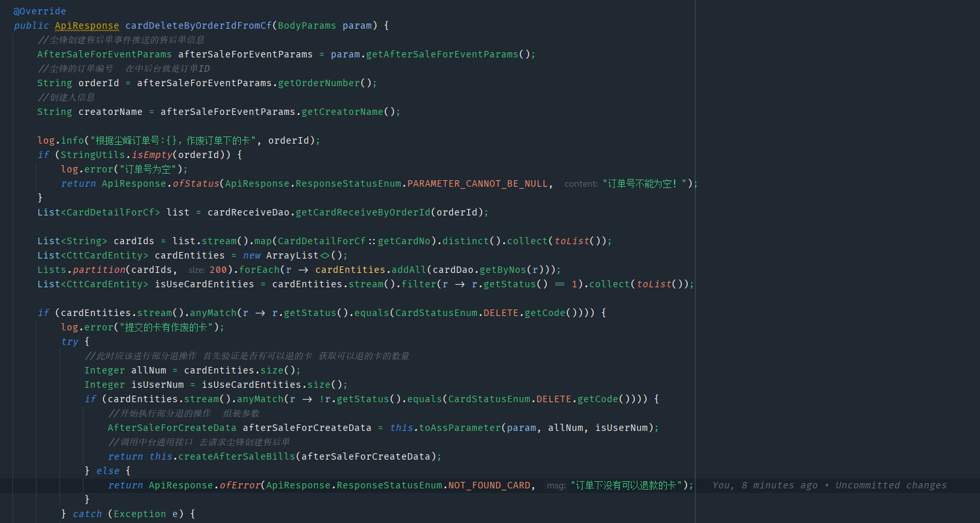The image size is (980, 523).
Task: Click the createAfterSaleBills method call
Action: 237,456
